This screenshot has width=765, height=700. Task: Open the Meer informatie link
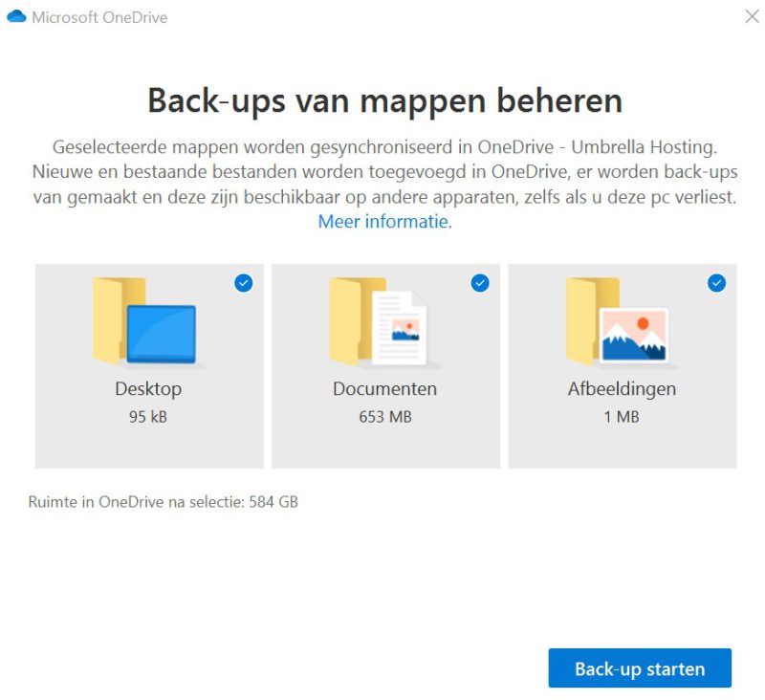point(385,222)
